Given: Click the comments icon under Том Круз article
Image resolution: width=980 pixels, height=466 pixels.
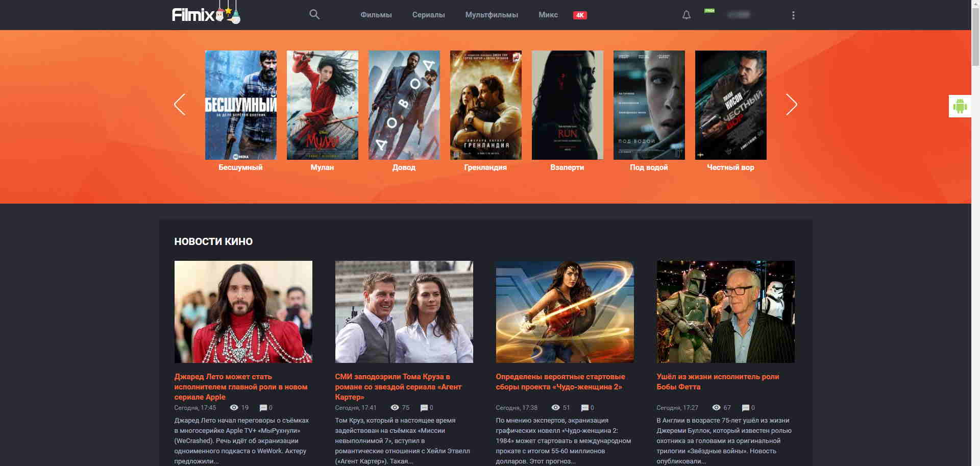Looking at the screenshot, I should coord(424,408).
